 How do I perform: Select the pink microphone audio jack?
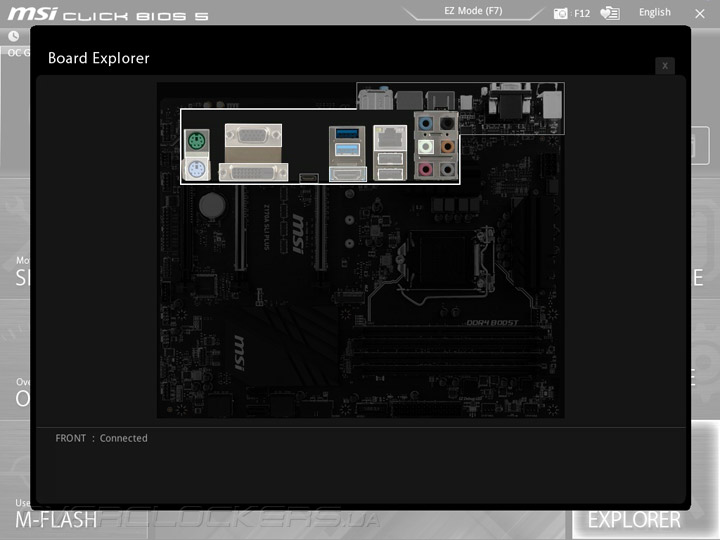click(426, 169)
